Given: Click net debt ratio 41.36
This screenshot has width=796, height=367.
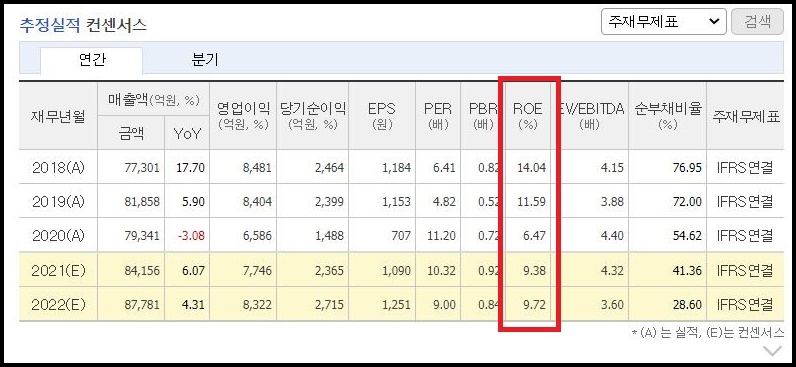Looking at the screenshot, I should coord(686,271).
